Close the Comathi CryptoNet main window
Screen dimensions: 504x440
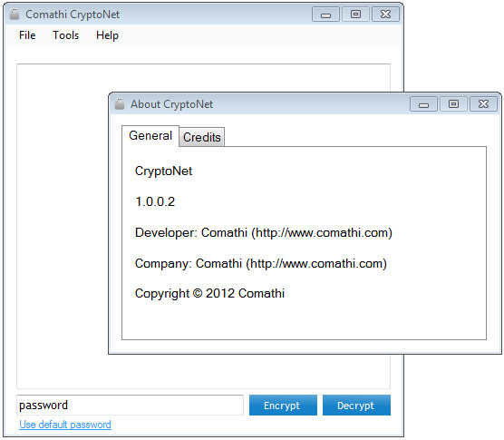(x=385, y=15)
